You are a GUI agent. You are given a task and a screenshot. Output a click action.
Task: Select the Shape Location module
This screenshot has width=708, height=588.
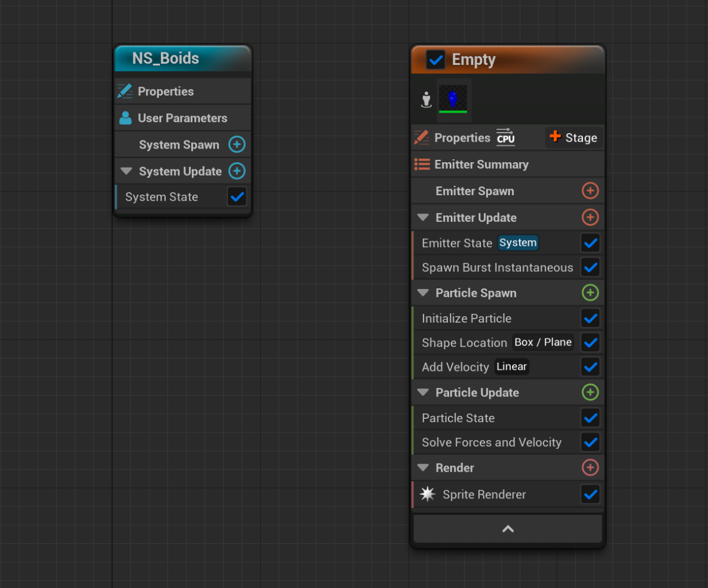tap(464, 343)
